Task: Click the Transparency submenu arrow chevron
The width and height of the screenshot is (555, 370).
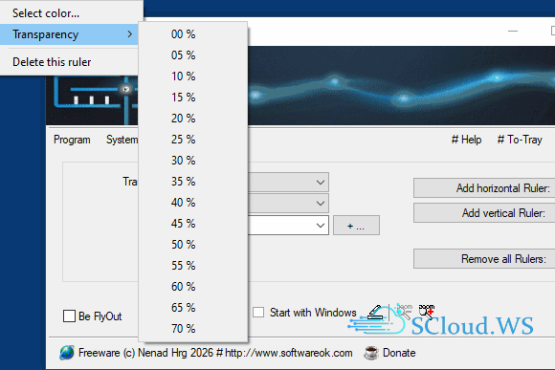Action: coord(130,34)
